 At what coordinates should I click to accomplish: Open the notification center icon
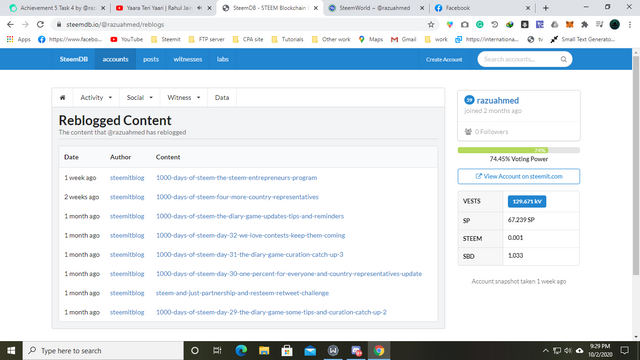(624, 351)
